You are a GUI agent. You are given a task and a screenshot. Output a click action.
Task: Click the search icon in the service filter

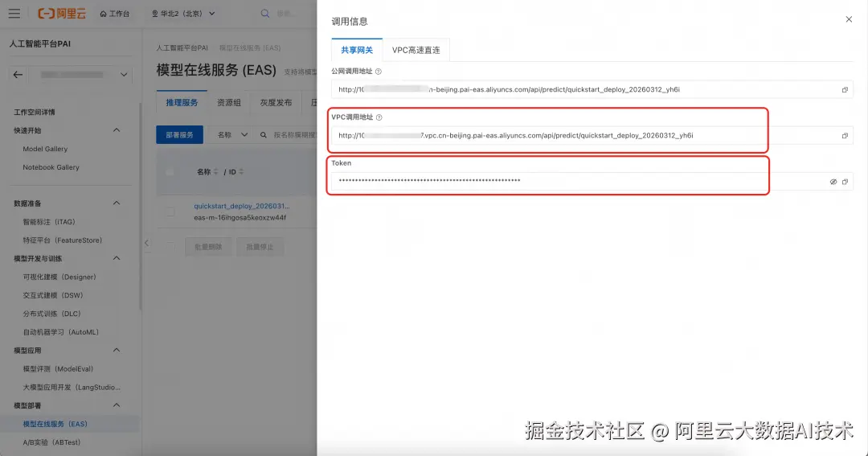tap(264, 134)
